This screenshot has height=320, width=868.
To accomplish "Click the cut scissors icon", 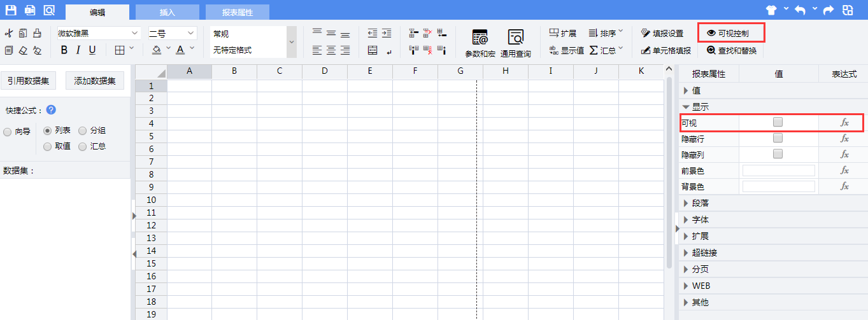I will [x=9, y=33].
